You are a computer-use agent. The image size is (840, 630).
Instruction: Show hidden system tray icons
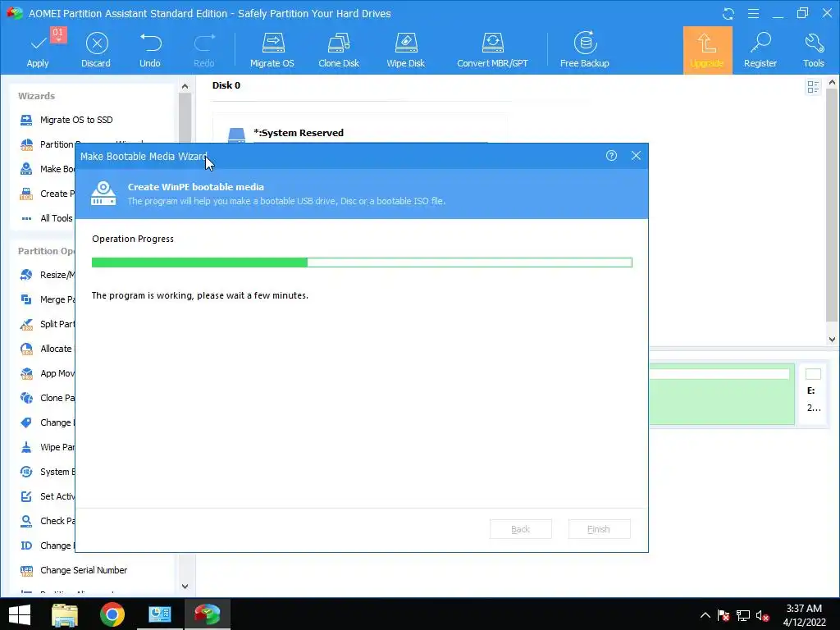705,615
